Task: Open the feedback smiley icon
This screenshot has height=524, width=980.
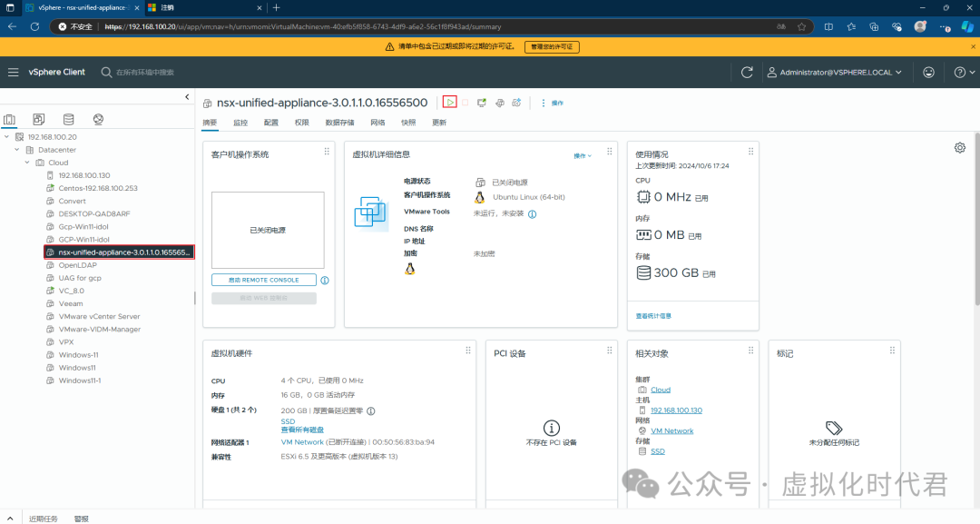Action: (929, 72)
